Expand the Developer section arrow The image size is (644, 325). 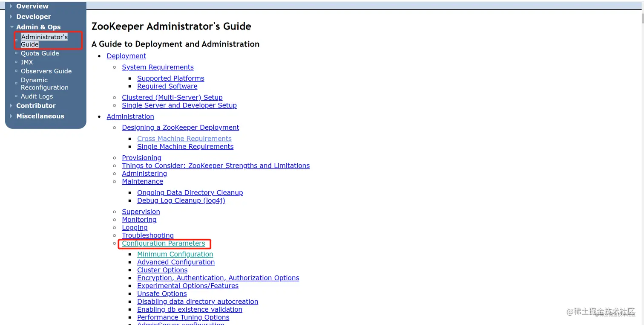pyautogui.click(x=11, y=17)
